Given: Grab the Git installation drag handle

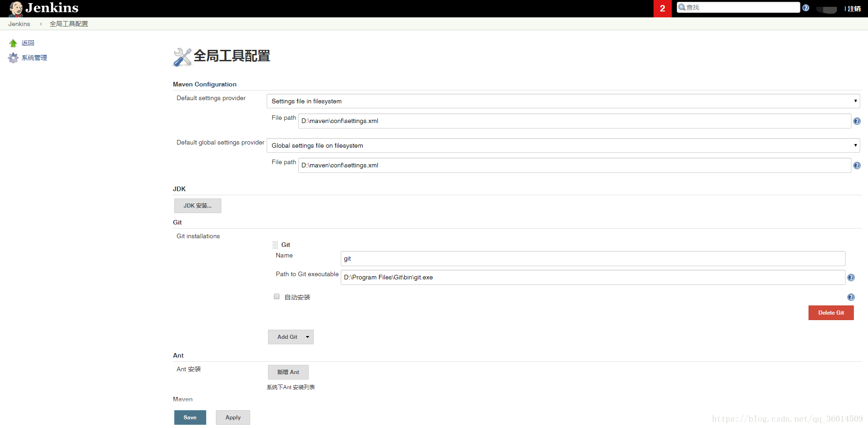Looking at the screenshot, I should point(275,245).
